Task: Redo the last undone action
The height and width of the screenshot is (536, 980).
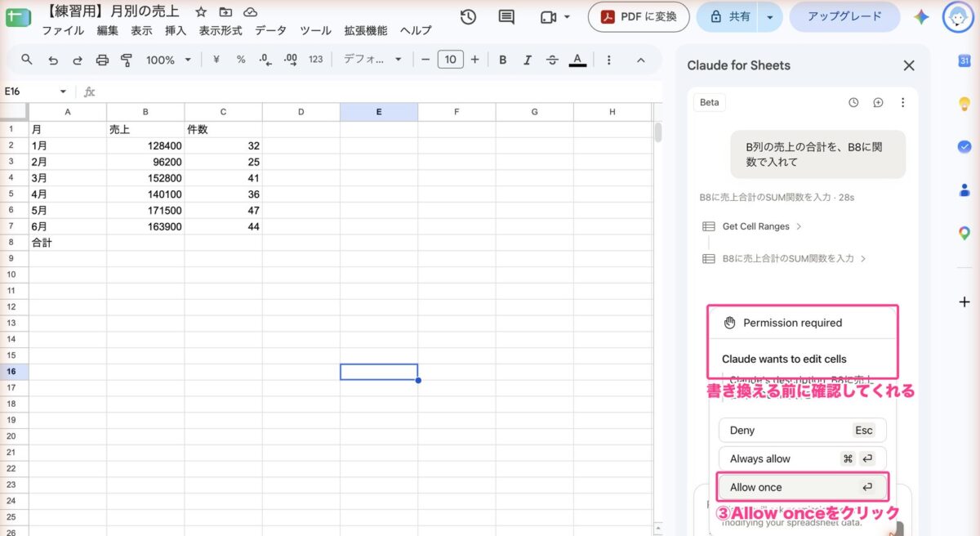Action: [x=78, y=60]
